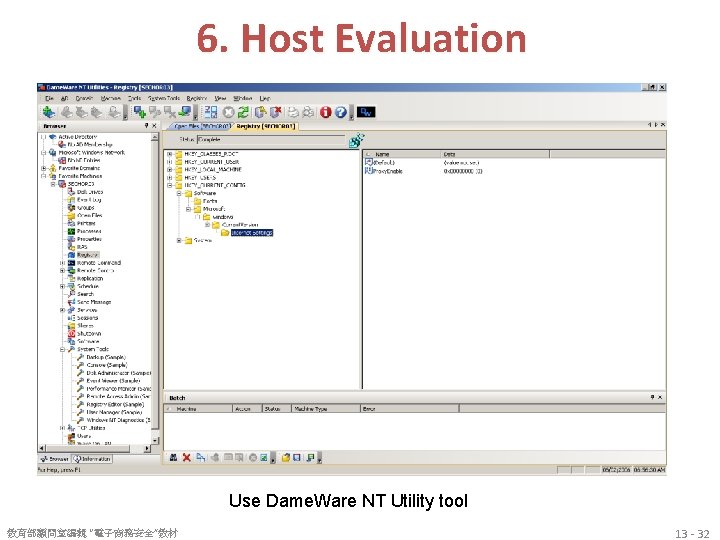Click the pin icon of Browser panel
Image resolution: width=720 pixels, height=540 pixels.
click(146, 125)
